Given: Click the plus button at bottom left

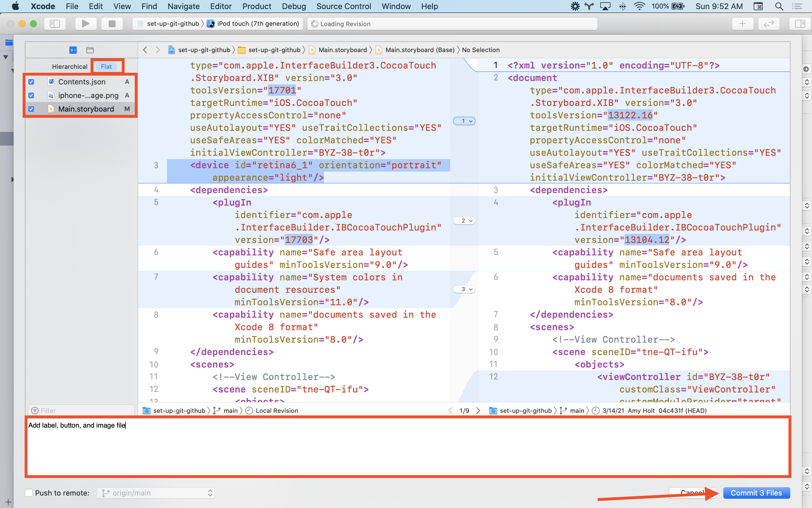Looking at the screenshot, I should tap(8, 502).
